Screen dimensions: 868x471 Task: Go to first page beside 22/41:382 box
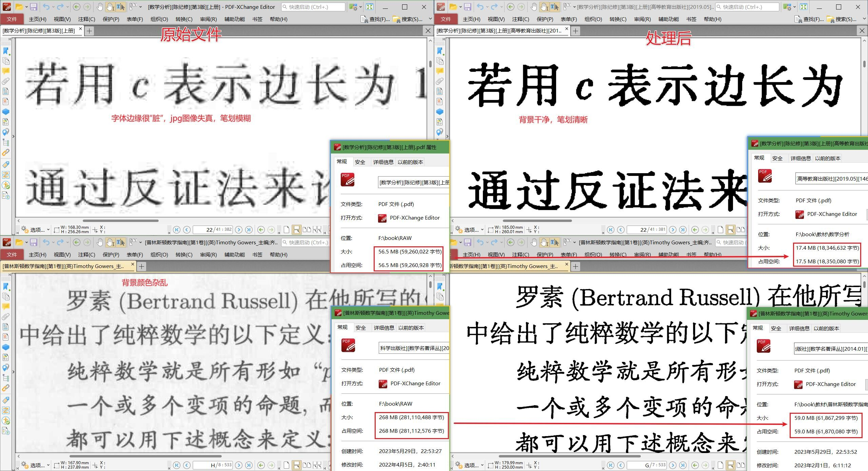pos(177,230)
